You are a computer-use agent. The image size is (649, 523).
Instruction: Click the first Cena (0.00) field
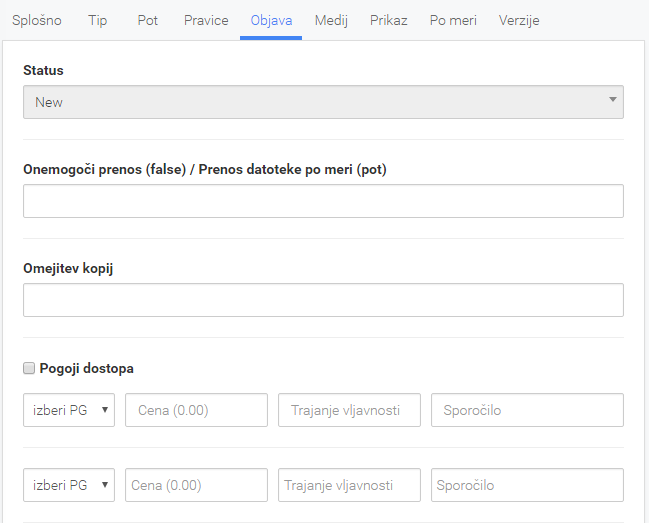click(197, 410)
